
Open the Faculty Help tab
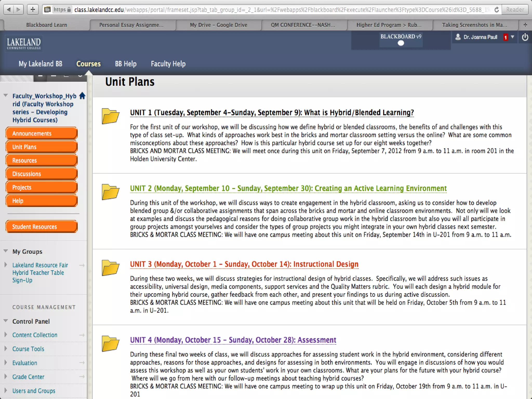coord(168,64)
